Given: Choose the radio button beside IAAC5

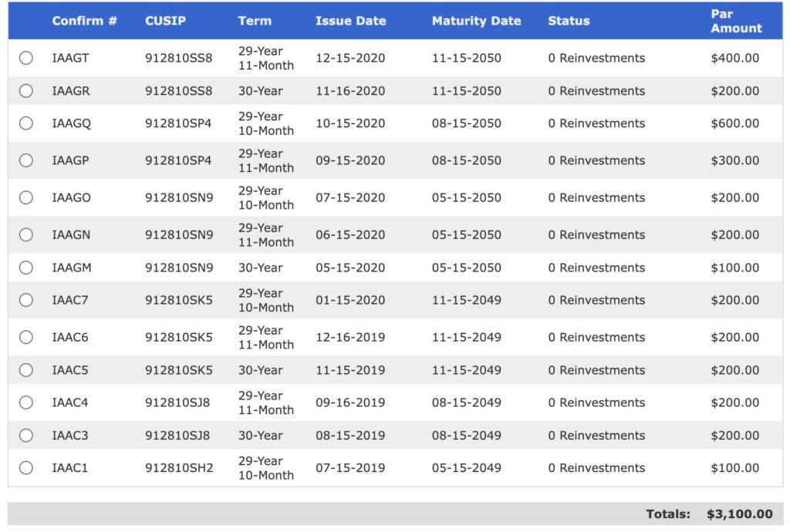Looking at the screenshot, I should [26, 370].
